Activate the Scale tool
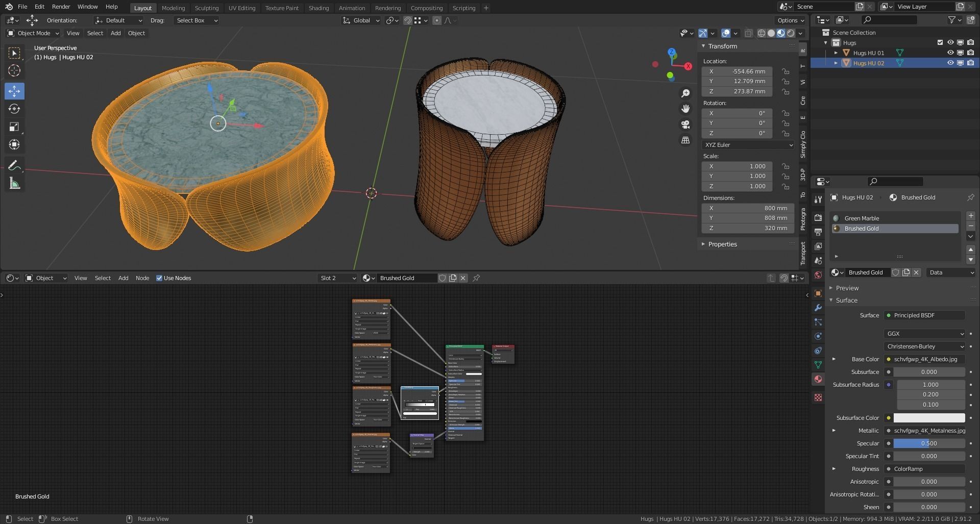Image resolution: width=980 pixels, height=524 pixels. click(x=14, y=127)
